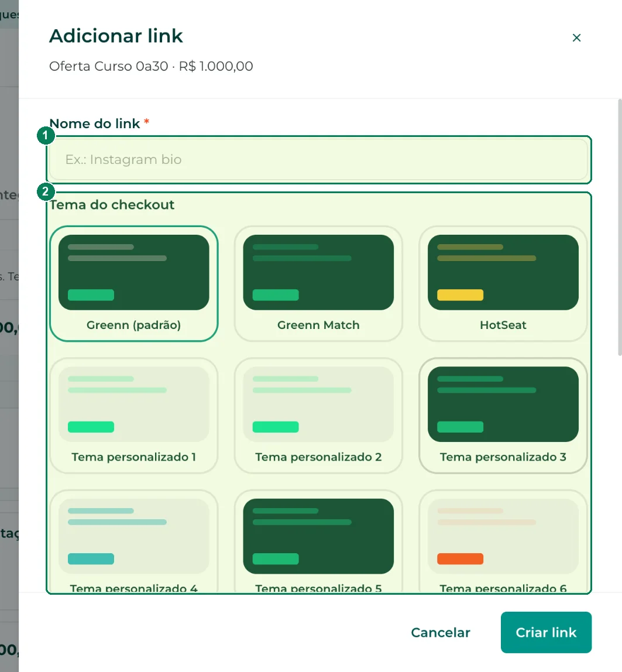
Task: Choose Tema personalizado 2 theme
Action: click(318, 416)
